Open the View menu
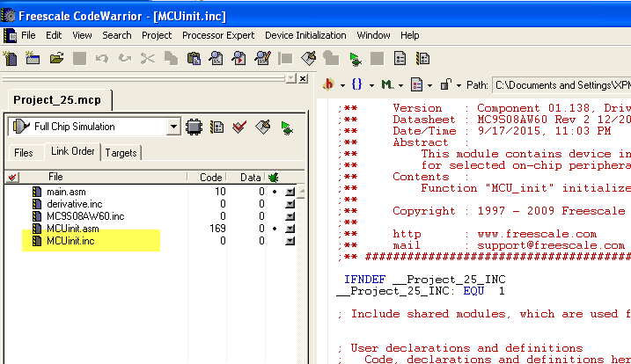The width and height of the screenshot is (631, 364). click(x=82, y=35)
